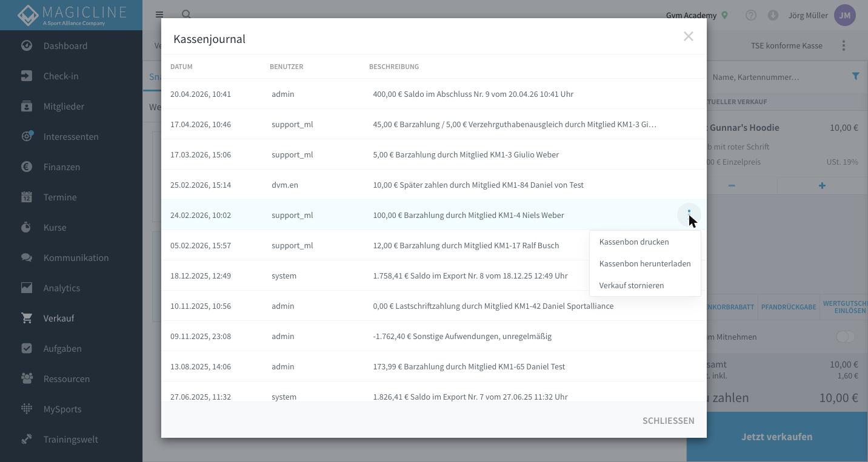The height and width of the screenshot is (462, 868).
Task: Click the Jetzt verkaufen button
Action: click(x=777, y=437)
